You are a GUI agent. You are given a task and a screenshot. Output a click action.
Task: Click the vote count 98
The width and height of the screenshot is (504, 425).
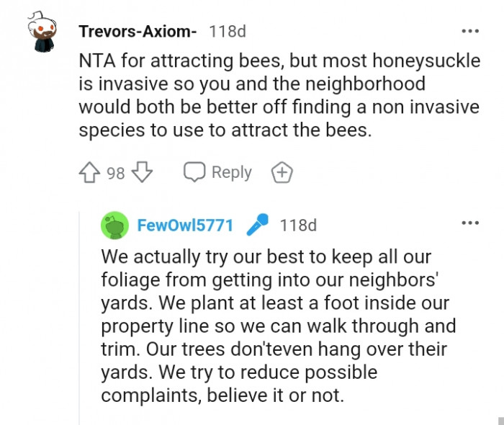pyautogui.click(x=116, y=173)
